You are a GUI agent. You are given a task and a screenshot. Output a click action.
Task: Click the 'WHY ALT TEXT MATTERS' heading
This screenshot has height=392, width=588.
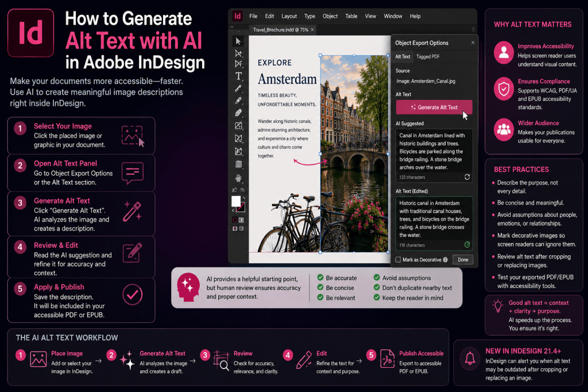532,24
